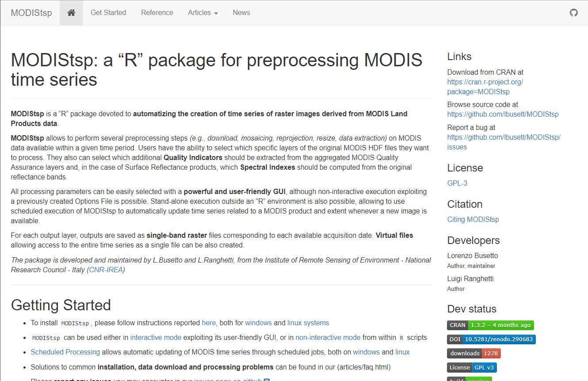The width and height of the screenshot is (588, 381).
Task: Expand the Articles dropdown menu
Action: pyautogui.click(x=202, y=13)
